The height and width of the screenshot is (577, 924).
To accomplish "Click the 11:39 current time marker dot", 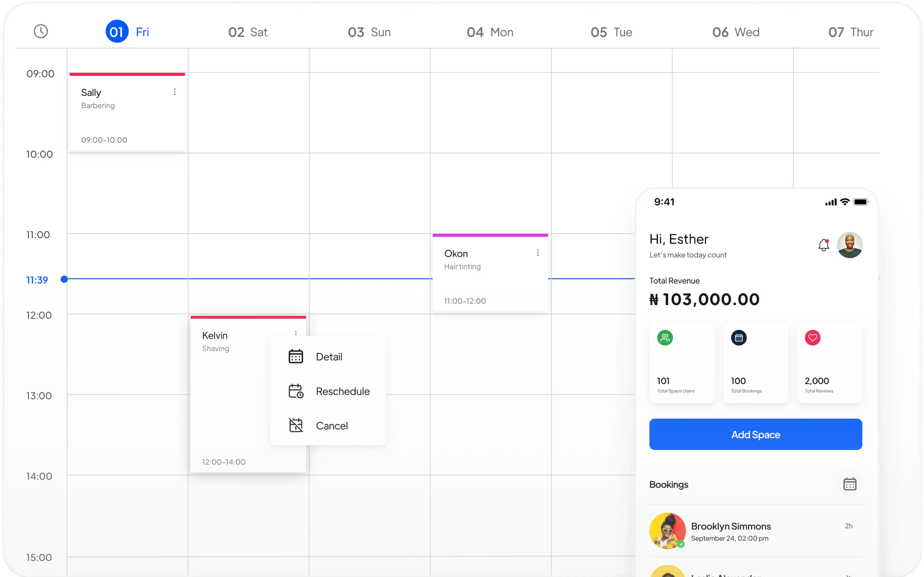I will coord(64,279).
